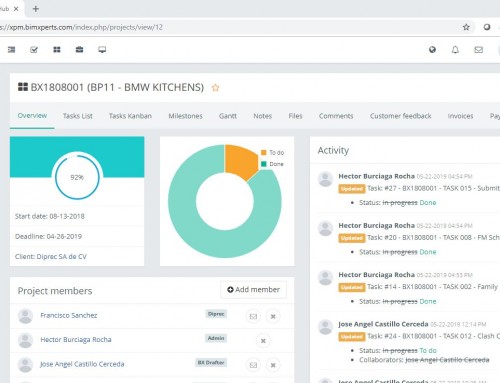The width and height of the screenshot is (500, 383).
Task: Click the BX Drafter label badge
Action: [x=211, y=363]
